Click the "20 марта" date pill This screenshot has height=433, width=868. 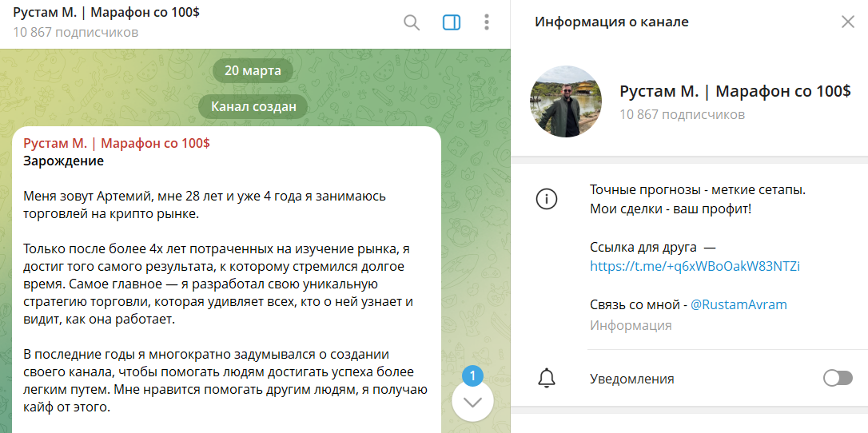(253, 70)
